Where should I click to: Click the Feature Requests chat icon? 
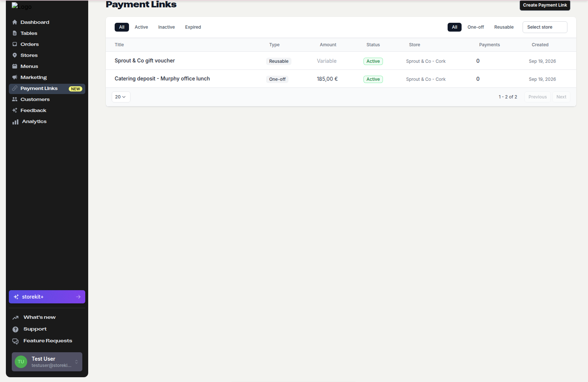click(15, 341)
